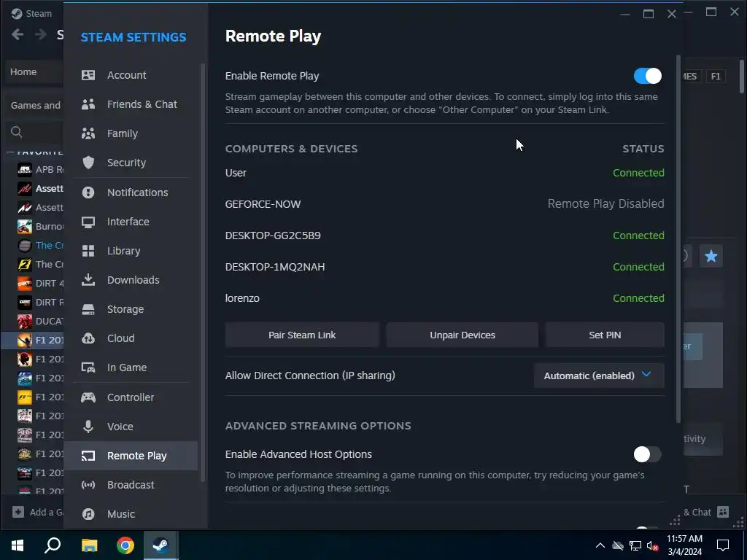The height and width of the screenshot is (560, 747).
Task: Open Account settings via its card icon
Action: point(88,75)
